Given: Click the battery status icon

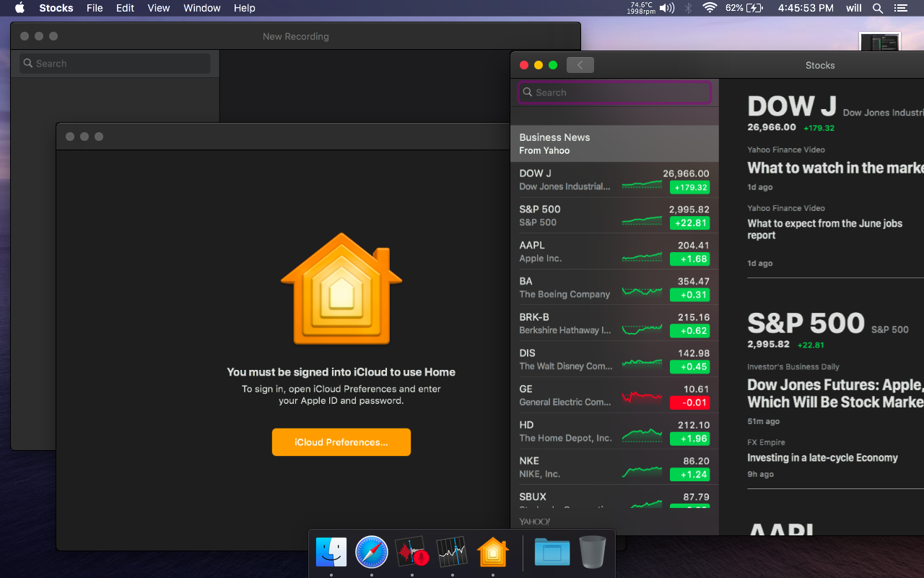Looking at the screenshot, I should pos(754,8).
